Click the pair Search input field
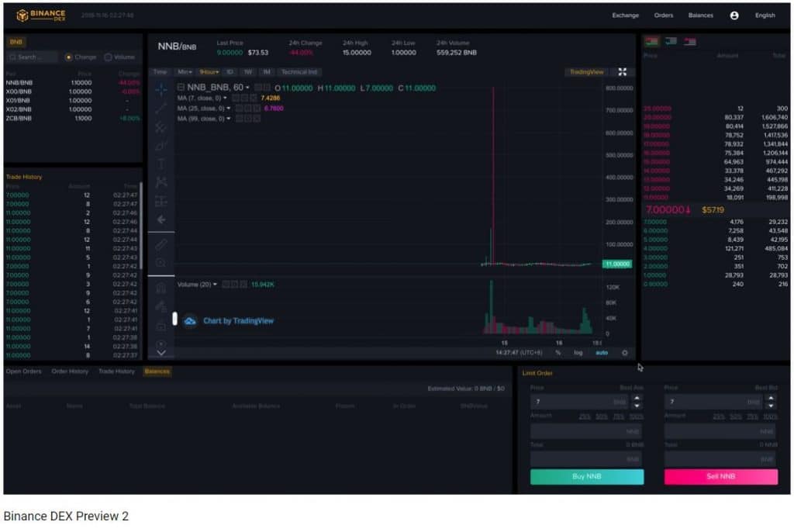 tap(33, 57)
